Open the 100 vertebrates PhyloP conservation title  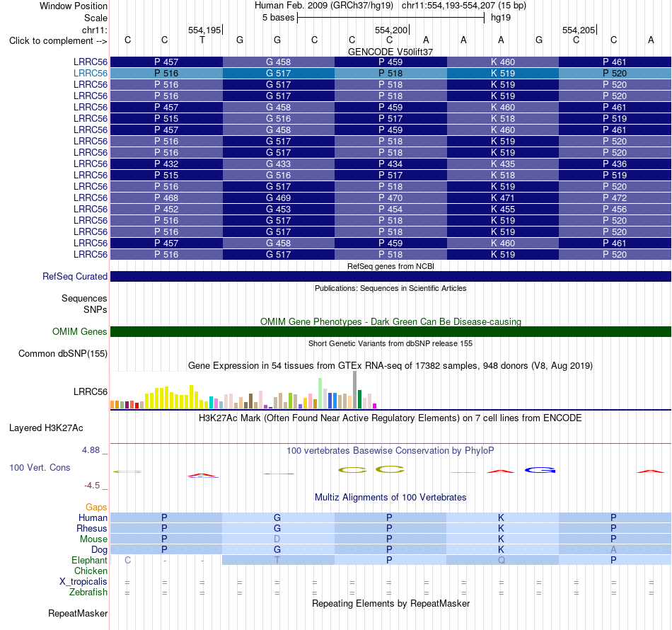pos(390,451)
